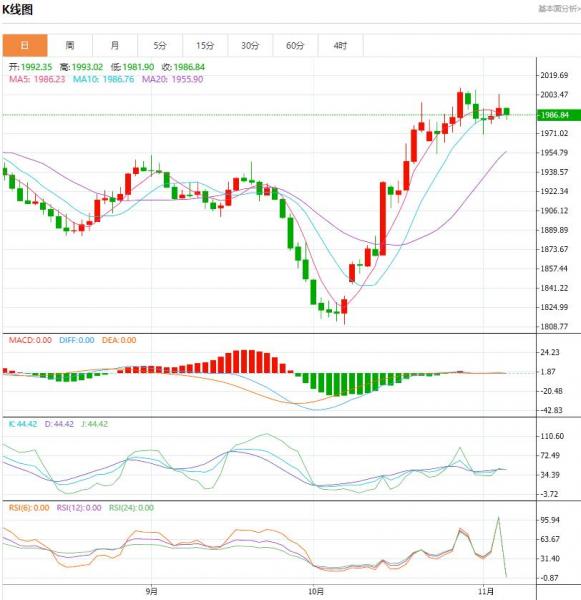Click the MACD indicator label
581x600 pixels.
[30, 340]
